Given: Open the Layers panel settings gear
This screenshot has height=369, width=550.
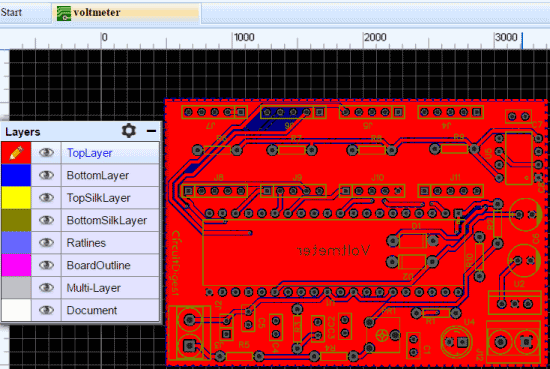Looking at the screenshot, I should click(x=128, y=130).
